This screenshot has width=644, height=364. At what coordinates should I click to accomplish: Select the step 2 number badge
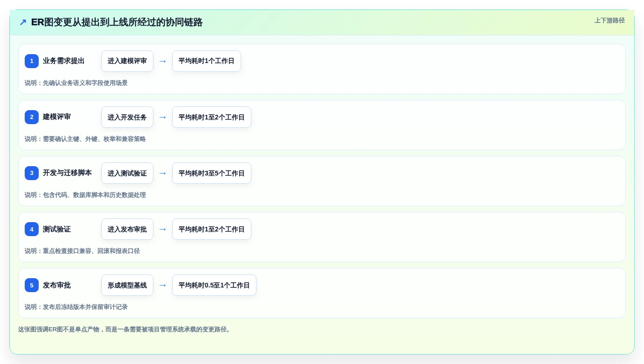click(x=32, y=117)
